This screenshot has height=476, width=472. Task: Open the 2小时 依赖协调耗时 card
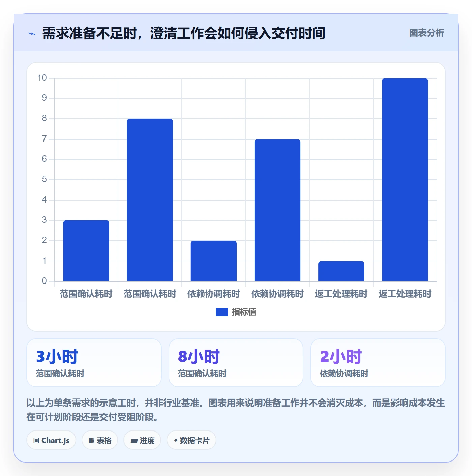378,363
